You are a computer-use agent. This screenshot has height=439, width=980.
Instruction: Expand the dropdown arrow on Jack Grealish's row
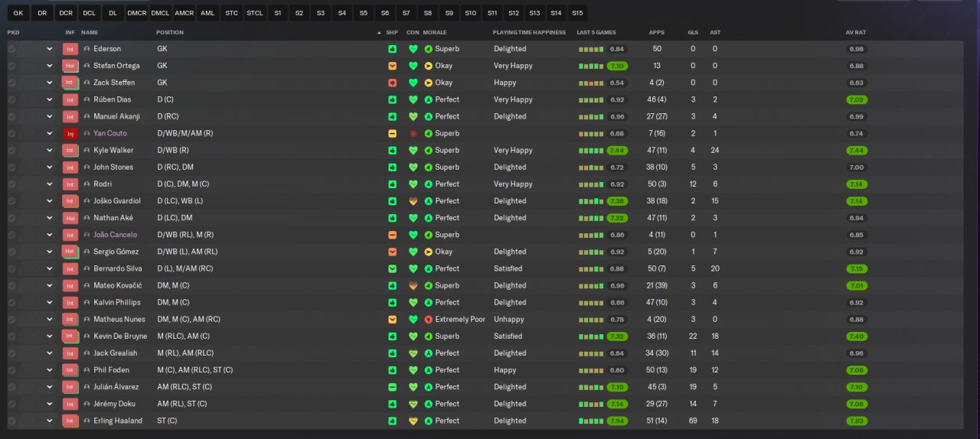tap(50, 353)
